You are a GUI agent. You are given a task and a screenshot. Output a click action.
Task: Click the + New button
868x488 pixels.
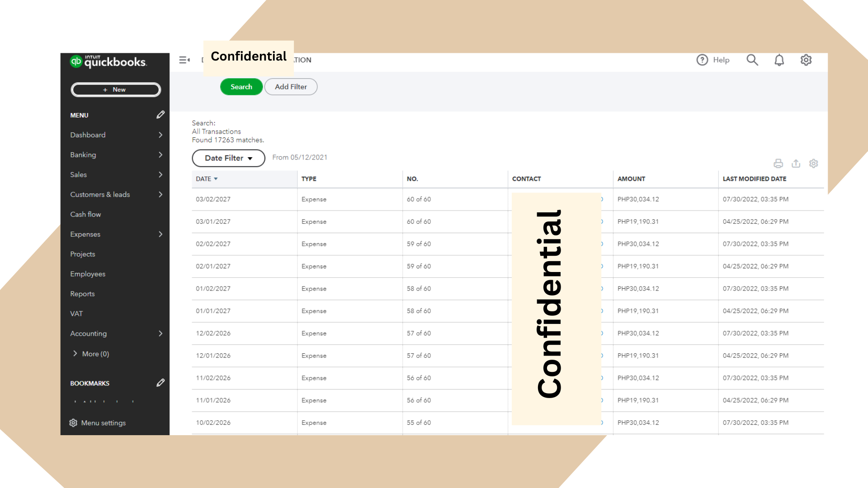pyautogui.click(x=116, y=90)
